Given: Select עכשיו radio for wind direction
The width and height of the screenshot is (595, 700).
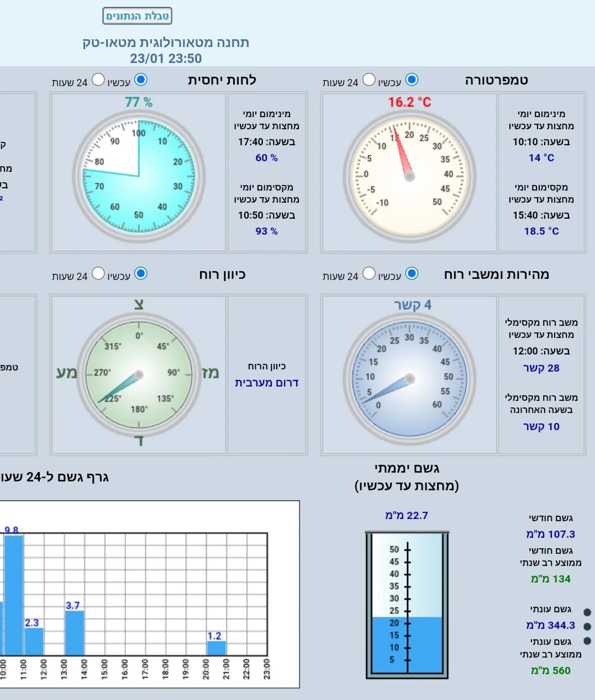Looking at the screenshot, I should pyautogui.click(x=141, y=273).
